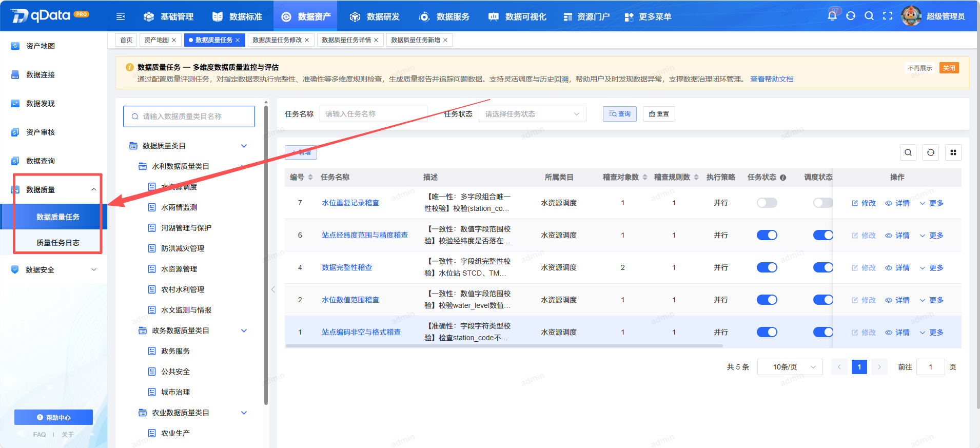Dismiss banner with 关闭 button

point(949,68)
